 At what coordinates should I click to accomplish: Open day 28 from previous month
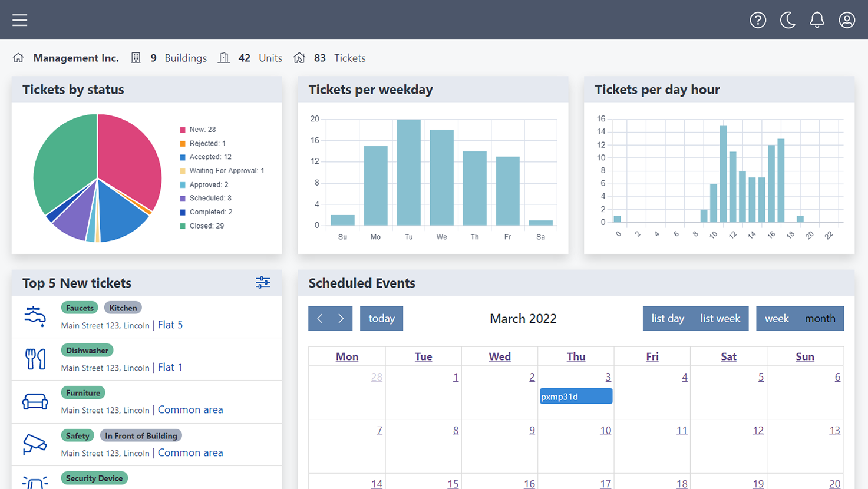click(377, 377)
